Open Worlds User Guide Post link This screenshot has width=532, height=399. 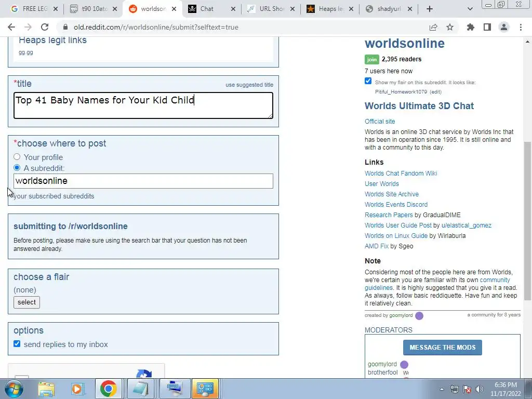(x=398, y=225)
